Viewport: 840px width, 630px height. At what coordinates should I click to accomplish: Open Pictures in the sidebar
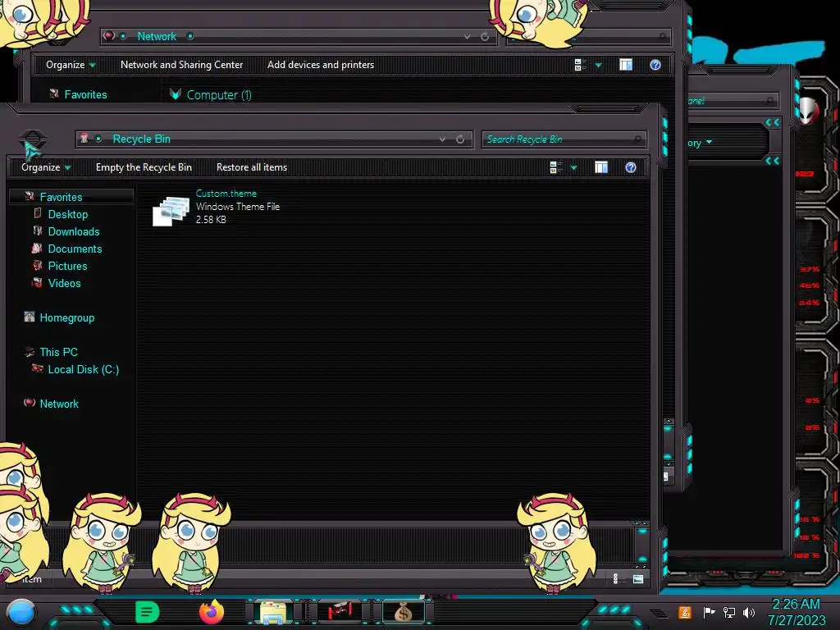tap(67, 266)
